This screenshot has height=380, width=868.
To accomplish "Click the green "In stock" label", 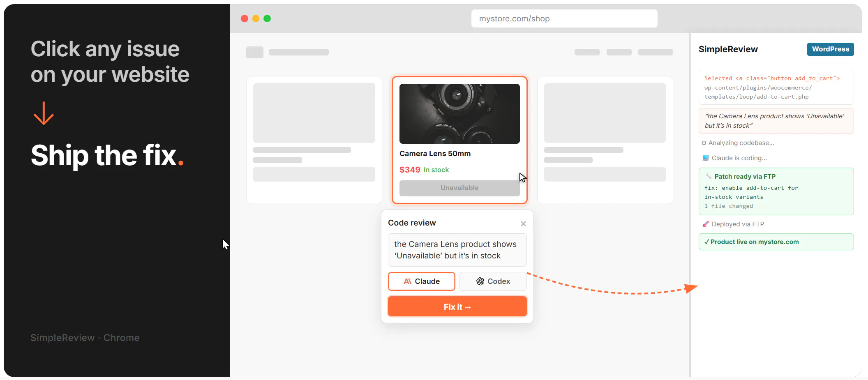I will 436,170.
